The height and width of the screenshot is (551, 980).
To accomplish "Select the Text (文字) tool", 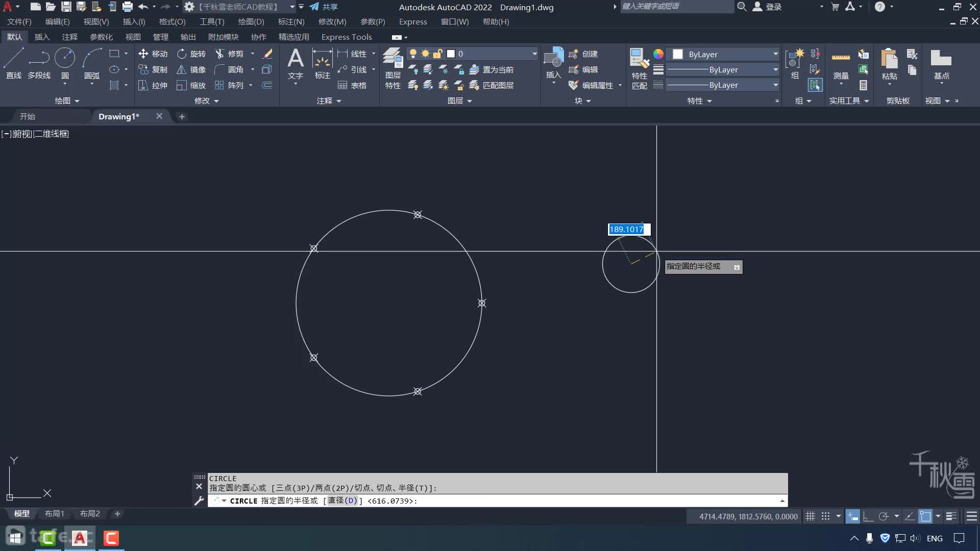I will coord(296,63).
